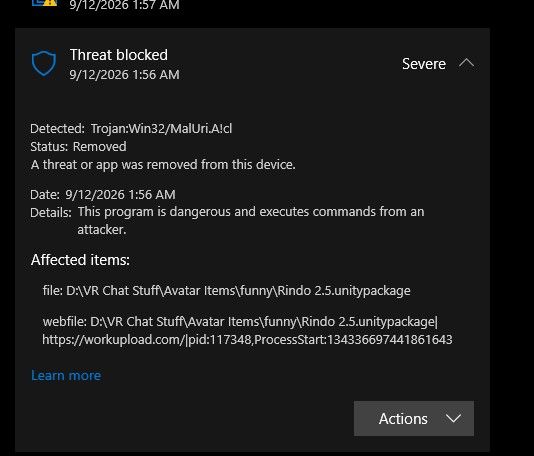Screen dimensions: 534x456
Task: Click the Details description text
Action: click(x=251, y=221)
